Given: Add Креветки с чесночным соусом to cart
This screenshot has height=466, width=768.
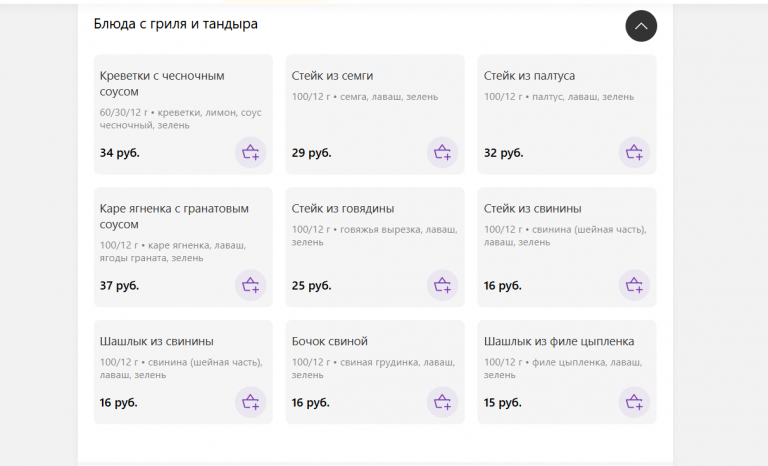Looking at the screenshot, I should tap(251, 152).
